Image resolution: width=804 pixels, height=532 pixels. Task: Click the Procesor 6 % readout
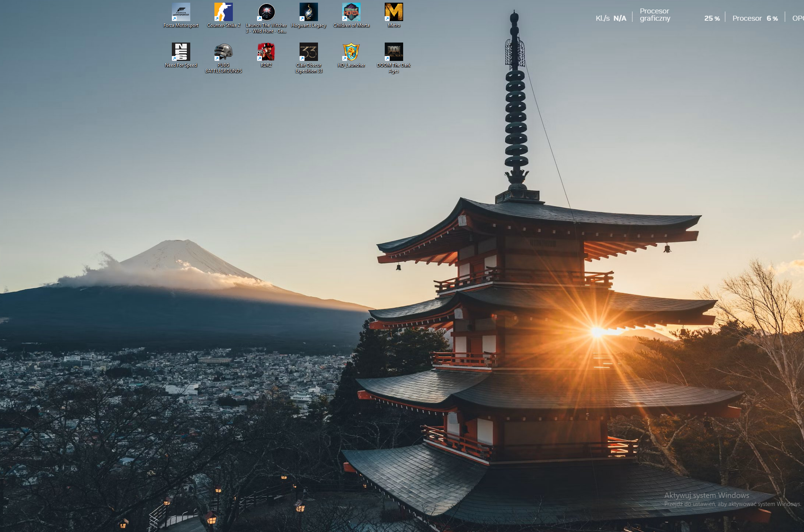click(755, 18)
